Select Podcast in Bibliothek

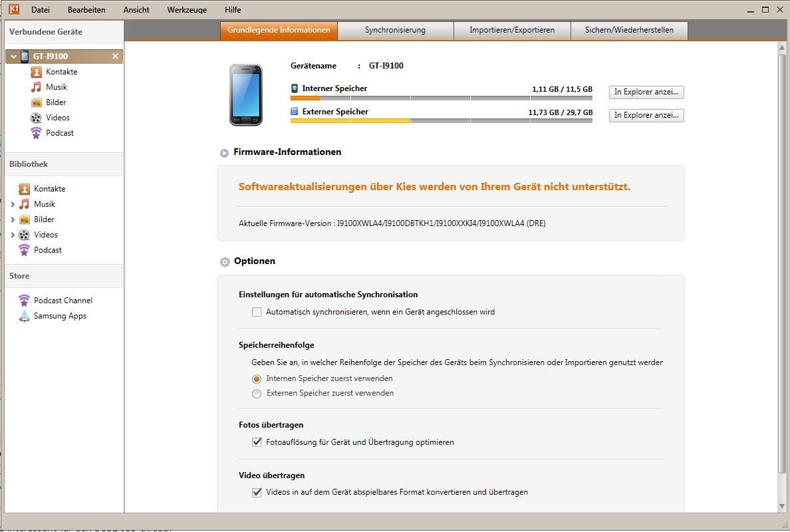point(48,250)
